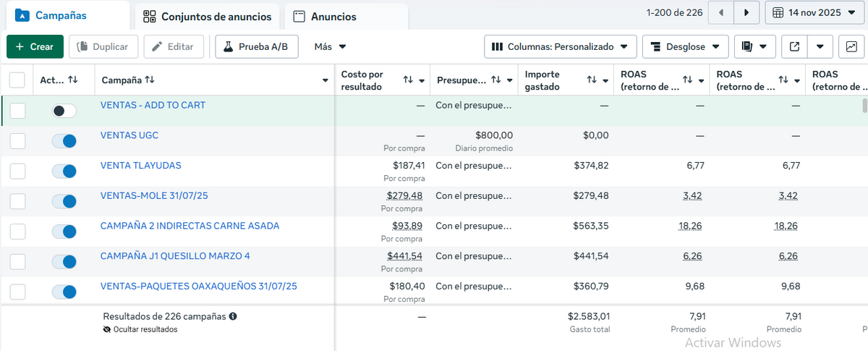Go to next page of campaigns
The width and height of the screenshot is (868, 351).
746,13
